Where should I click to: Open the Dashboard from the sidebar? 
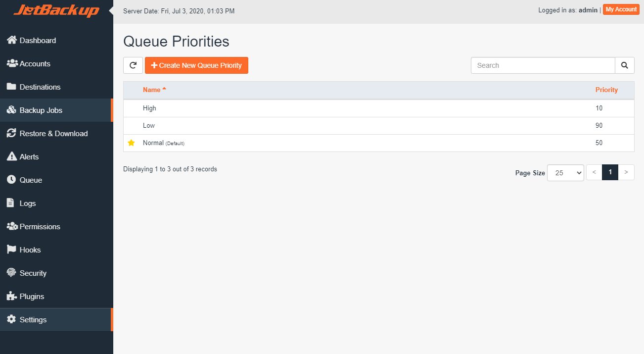point(37,40)
